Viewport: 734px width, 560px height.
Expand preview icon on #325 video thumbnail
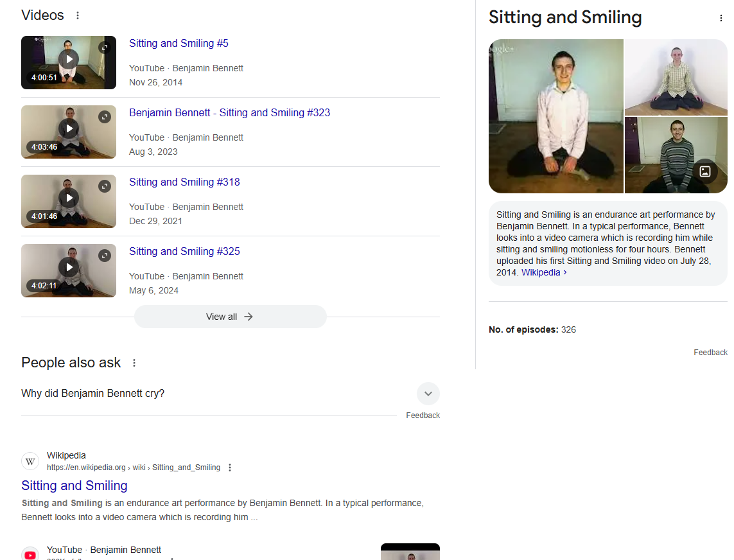coord(105,255)
